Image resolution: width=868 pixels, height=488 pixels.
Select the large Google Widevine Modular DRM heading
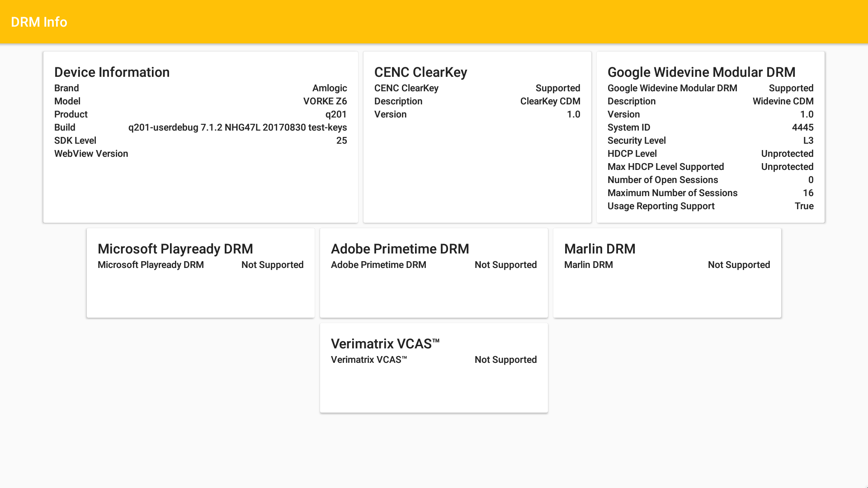click(701, 72)
